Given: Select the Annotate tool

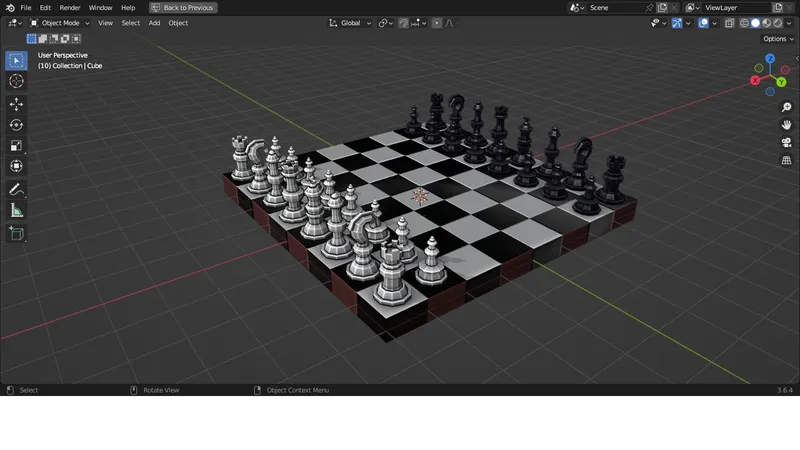Looking at the screenshot, I should (x=16, y=190).
